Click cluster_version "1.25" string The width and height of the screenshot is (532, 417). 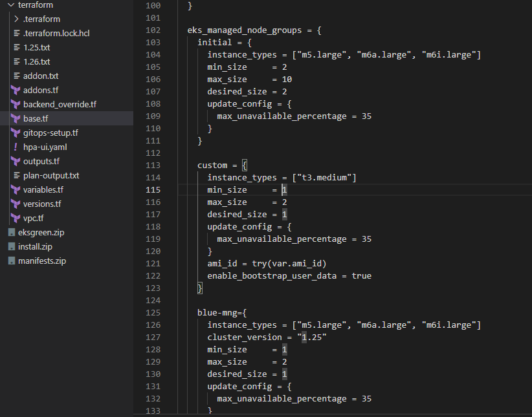(312, 337)
